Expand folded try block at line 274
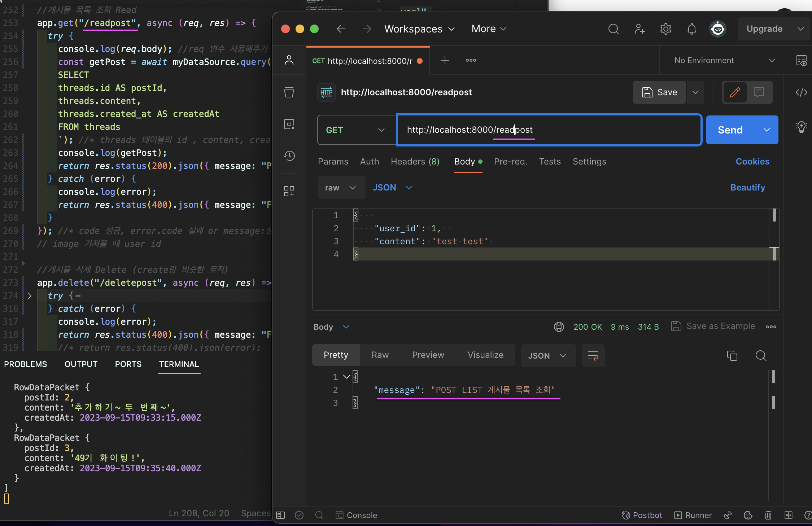Image resolution: width=812 pixels, height=526 pixels. 30,296
